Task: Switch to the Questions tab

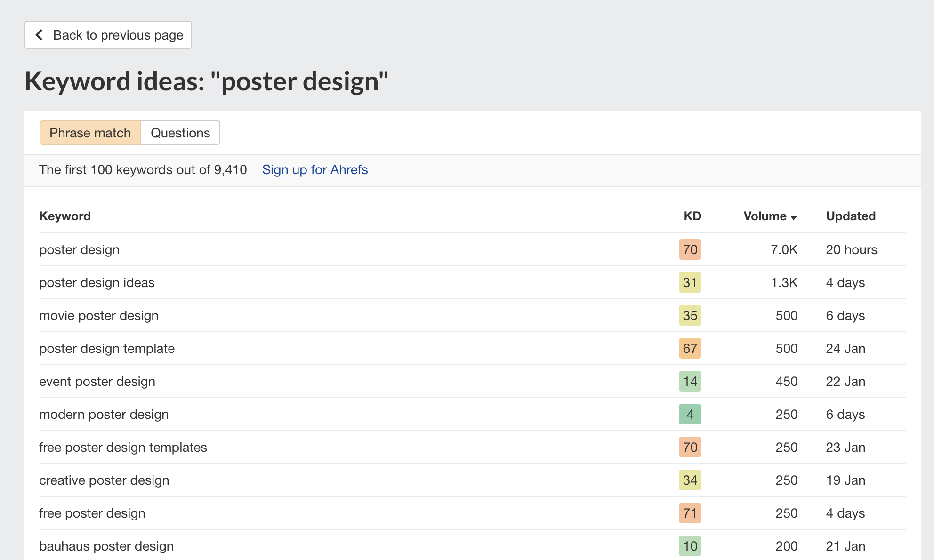Action: tap(180, 133)
